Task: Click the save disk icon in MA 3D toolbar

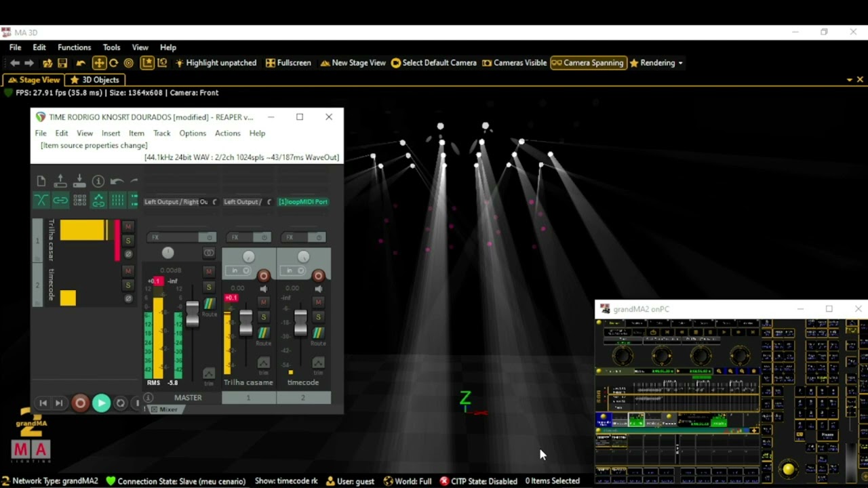Action: point(62,63)
